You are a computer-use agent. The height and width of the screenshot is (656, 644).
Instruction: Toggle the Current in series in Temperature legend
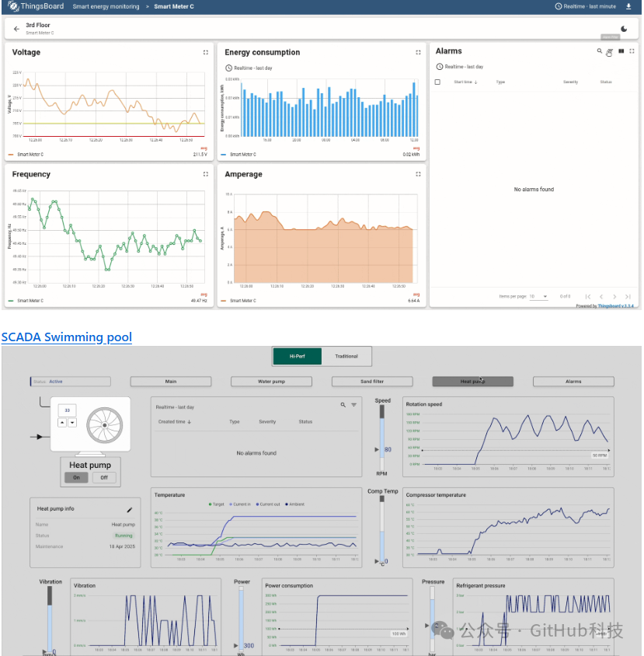(240, 504)
